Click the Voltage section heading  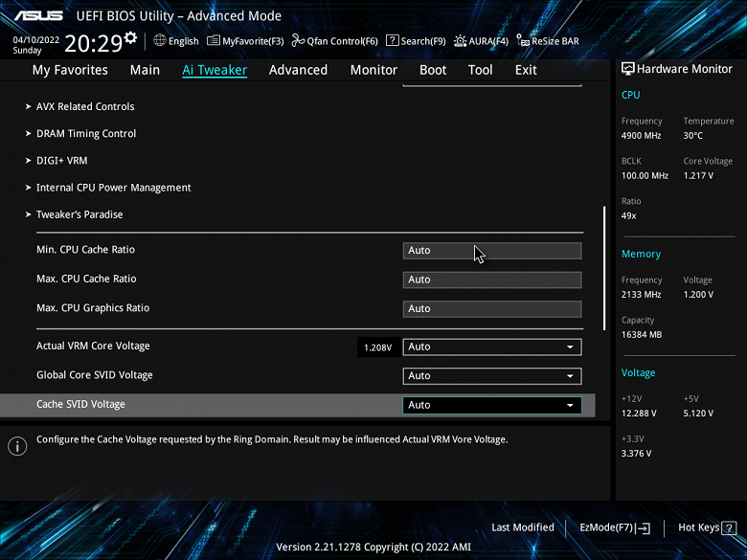(x=638, y=373)
